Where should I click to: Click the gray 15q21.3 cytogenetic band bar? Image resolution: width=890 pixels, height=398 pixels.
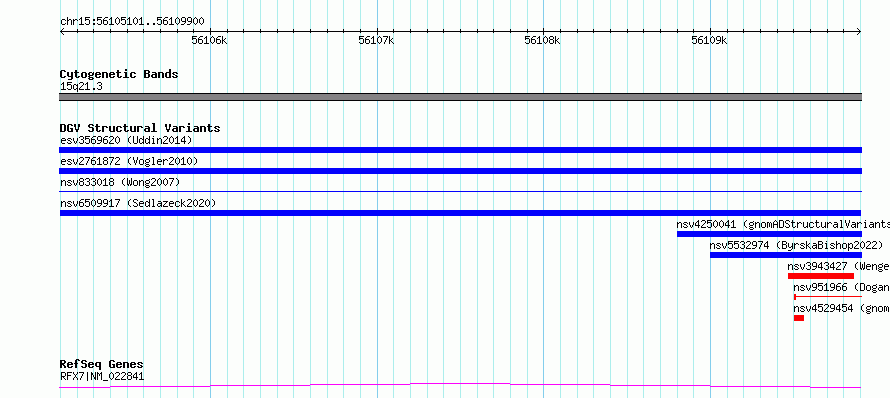(x=460, y=97)
